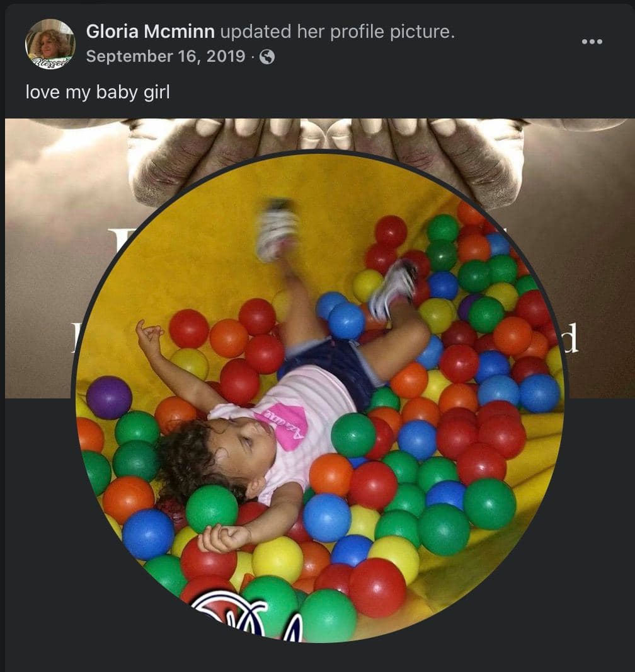Click the purple ball in the profile photo
The height and width of the screenshot is (672, 635).
tap(109, 397)
